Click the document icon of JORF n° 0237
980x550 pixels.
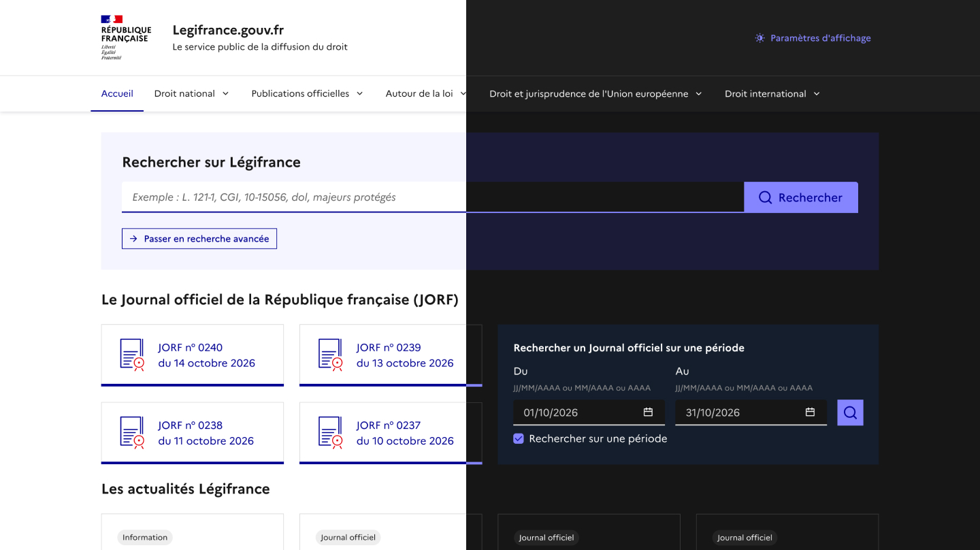pyautogui.click(x=330, y=433)
